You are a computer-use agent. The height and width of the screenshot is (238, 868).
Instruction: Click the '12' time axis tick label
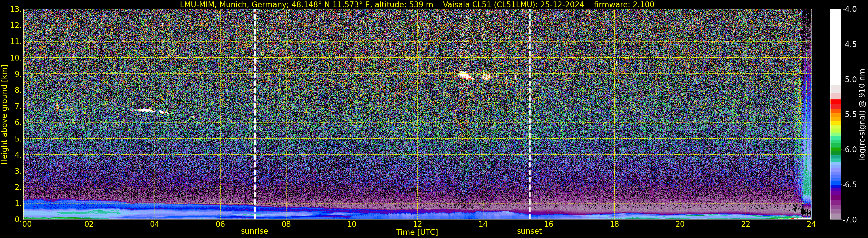(x=417, y=224)
